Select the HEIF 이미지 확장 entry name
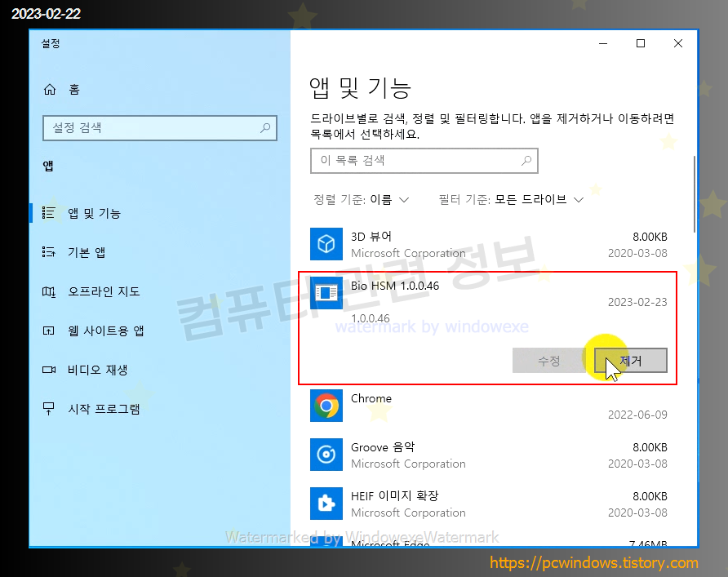 pos(395,495)
